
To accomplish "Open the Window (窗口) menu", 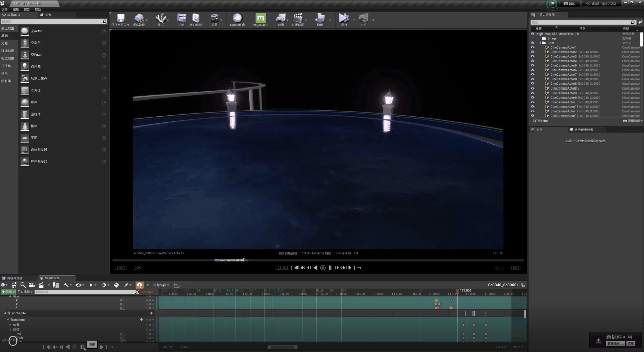I will tap(27, 9).
